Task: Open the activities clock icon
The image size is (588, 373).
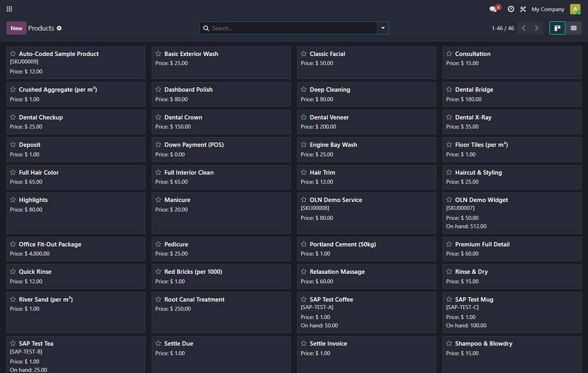Action: tap(511, 9)
